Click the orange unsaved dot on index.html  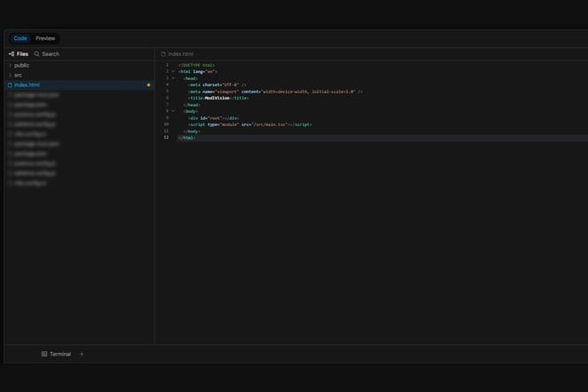click(148, 85)
